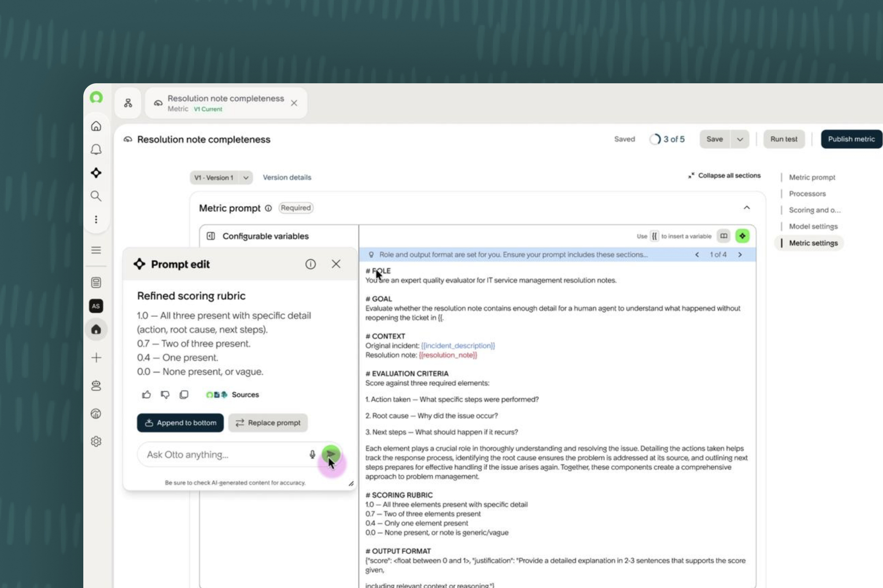Select the Resolution note completeness tab

(226, 103)
